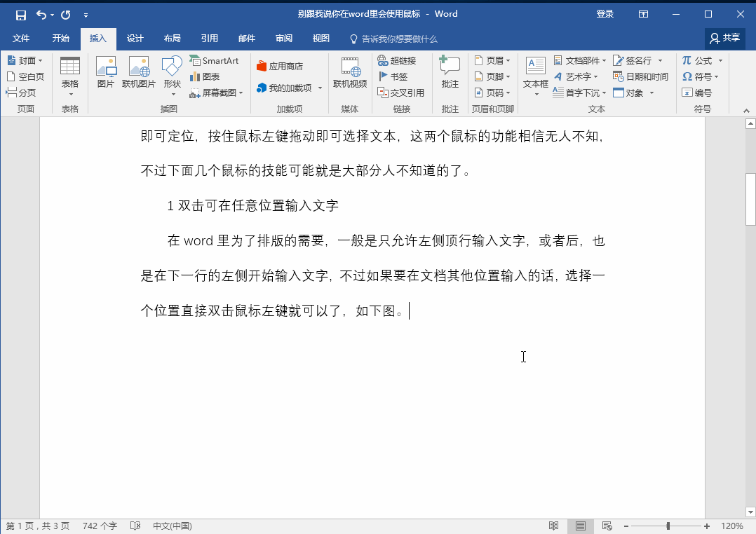The height and width of the screenshot is (534, 756).
Task: Open the 页码 page number dropdown
Action: point(492,93)
